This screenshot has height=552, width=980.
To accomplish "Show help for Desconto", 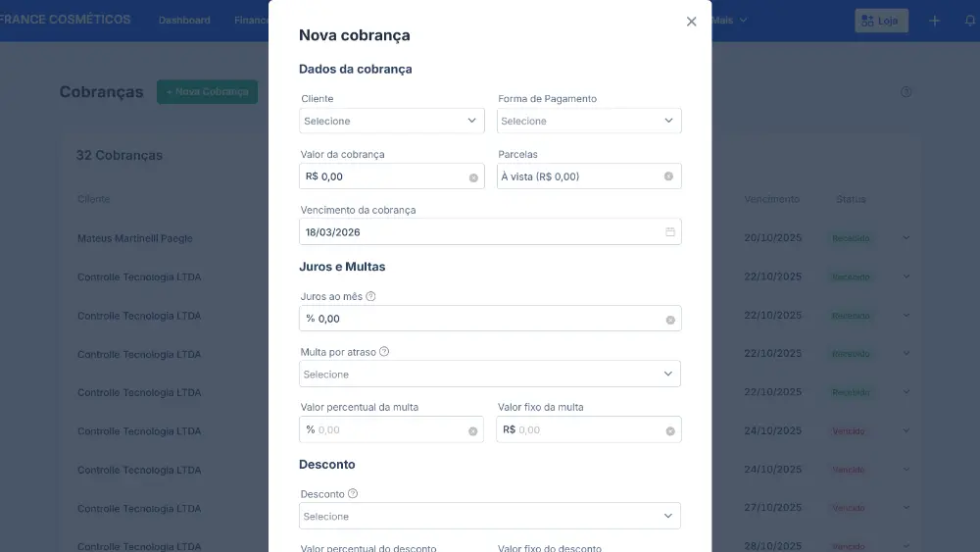I will point(353,494).
